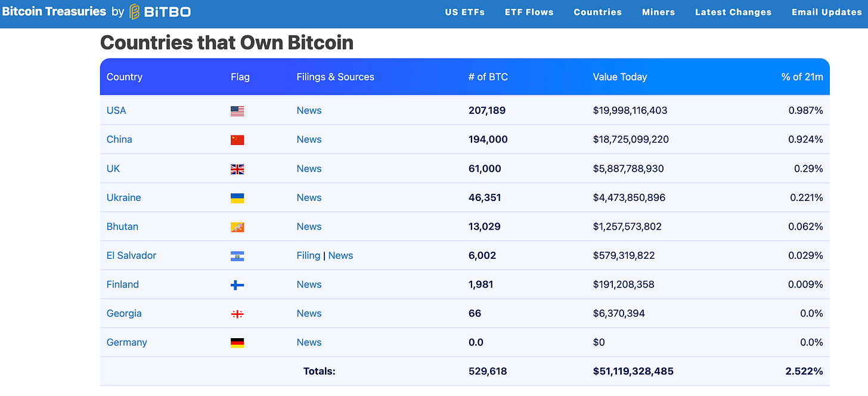Image resolution: width=868 pixels, height=396 pixels.
Task: Select the 46,351 BTC value
Action: (x=484, y=197)
